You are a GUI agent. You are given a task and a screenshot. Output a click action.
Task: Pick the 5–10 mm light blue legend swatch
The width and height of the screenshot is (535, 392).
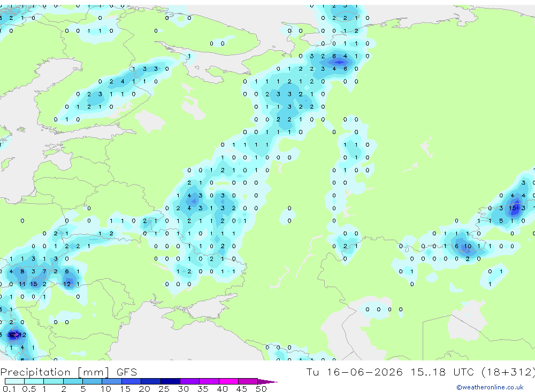click(93, 381)
